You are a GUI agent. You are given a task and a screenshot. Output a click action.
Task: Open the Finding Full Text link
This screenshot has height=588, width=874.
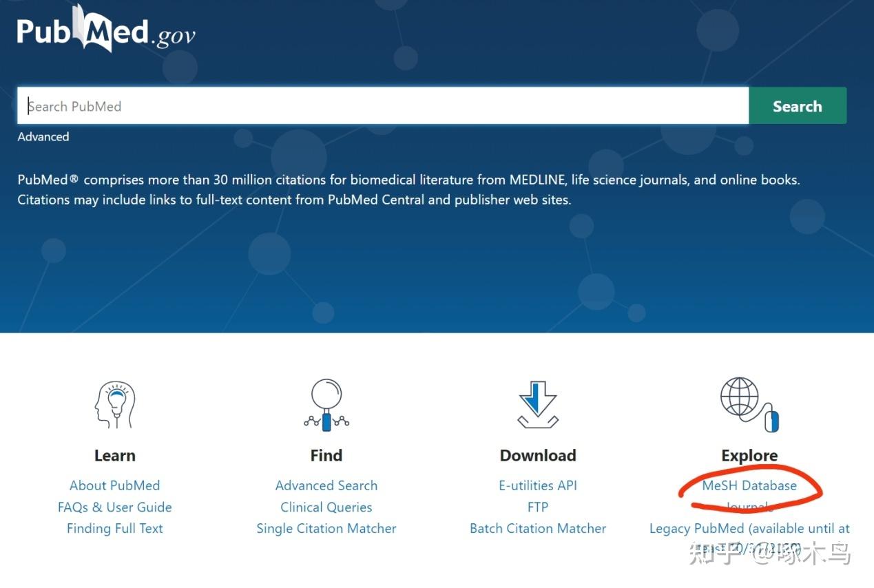115,528
